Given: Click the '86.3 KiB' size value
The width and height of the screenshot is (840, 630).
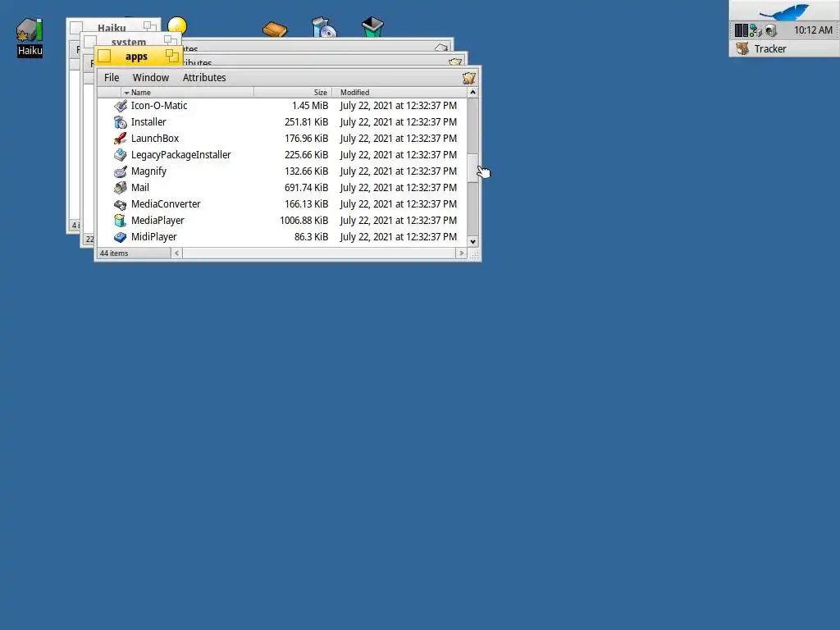Looking at the screenshot, I should click(x=311, y=237).
